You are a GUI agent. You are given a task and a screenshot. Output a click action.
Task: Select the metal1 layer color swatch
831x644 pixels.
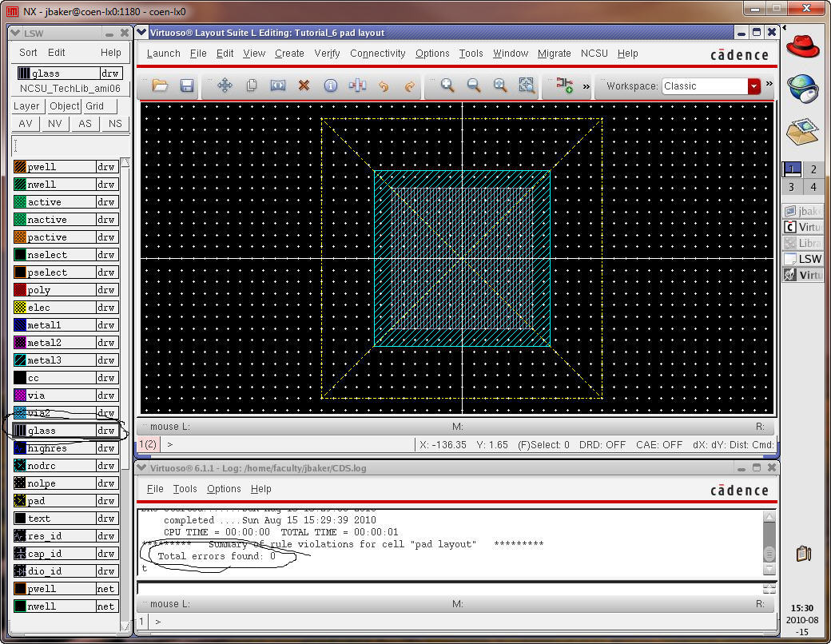pos(21,325)
